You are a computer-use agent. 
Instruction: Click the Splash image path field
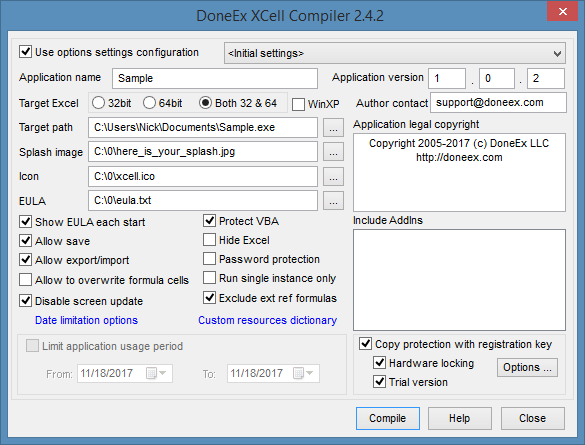click(x=203, y=151)
